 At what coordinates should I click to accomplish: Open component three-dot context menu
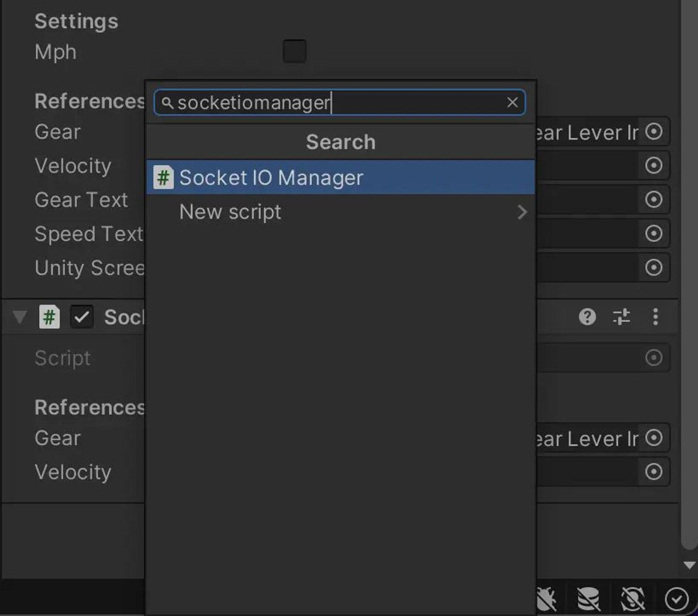click(655, 317)
